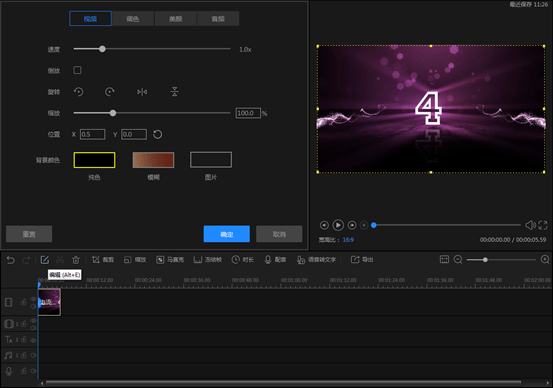The height and width of the screenshot is (388, 553).
Task: Go to next frame in preview
Action: click(352, 225)
